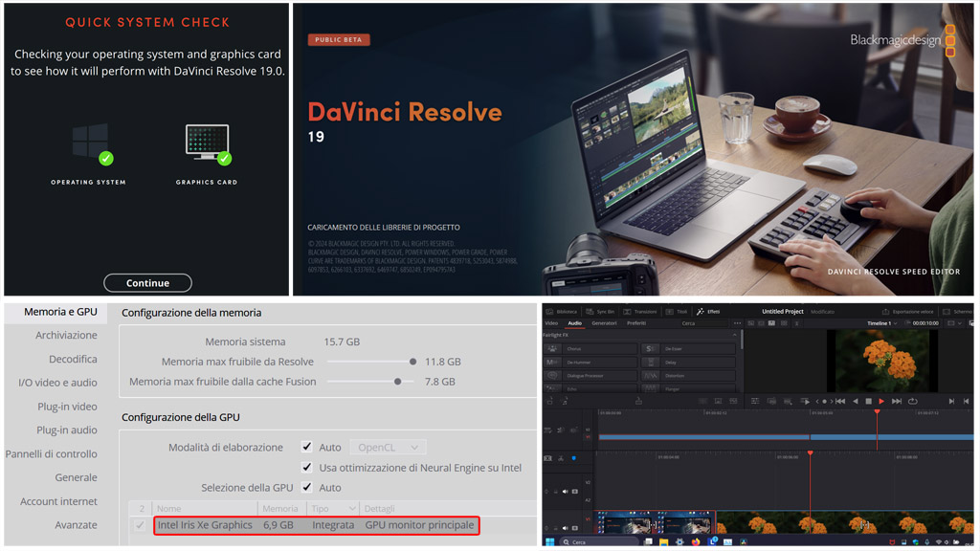This screenshot has height=551, width=980.
Task: Switch to the Video effects tab
Action: (551, 323)
